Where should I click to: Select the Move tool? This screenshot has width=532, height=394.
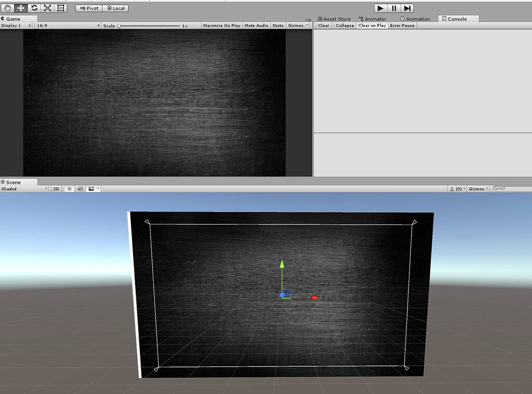pos(20,8)
